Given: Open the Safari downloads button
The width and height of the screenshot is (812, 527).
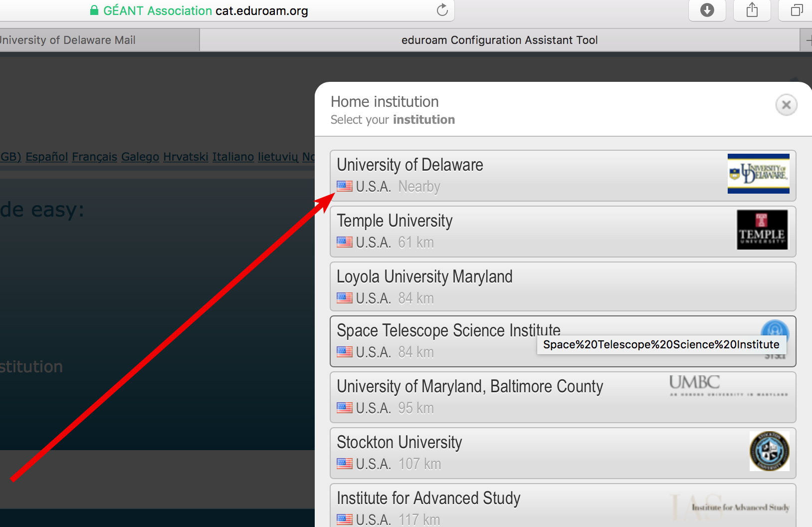Looking at the screenshot, I should [x=707, y=10].
